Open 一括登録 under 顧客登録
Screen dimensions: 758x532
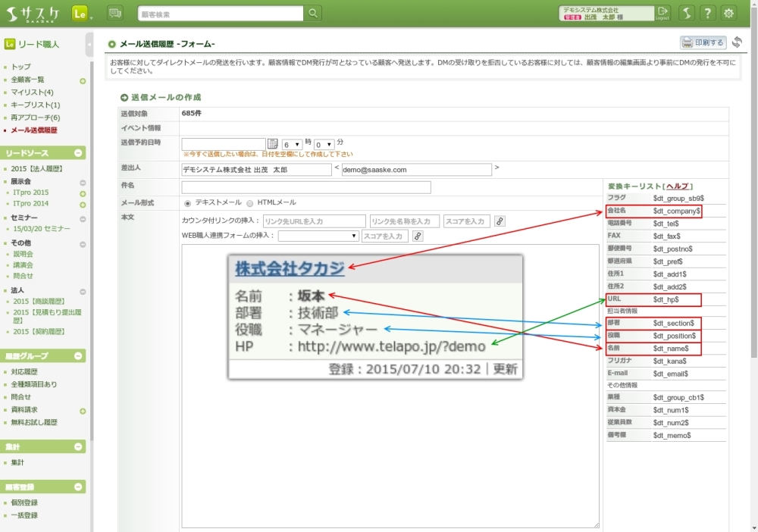pyautogui.click(x=24, y=515)
